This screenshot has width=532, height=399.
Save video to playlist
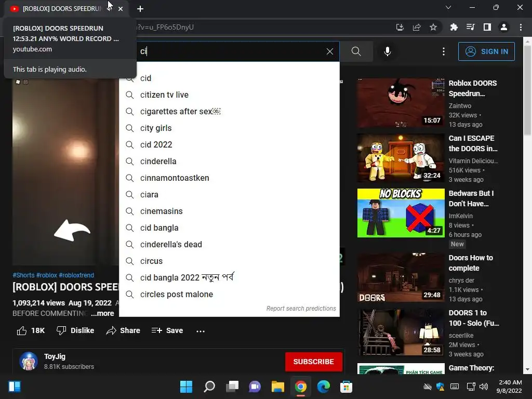point(167,330)
